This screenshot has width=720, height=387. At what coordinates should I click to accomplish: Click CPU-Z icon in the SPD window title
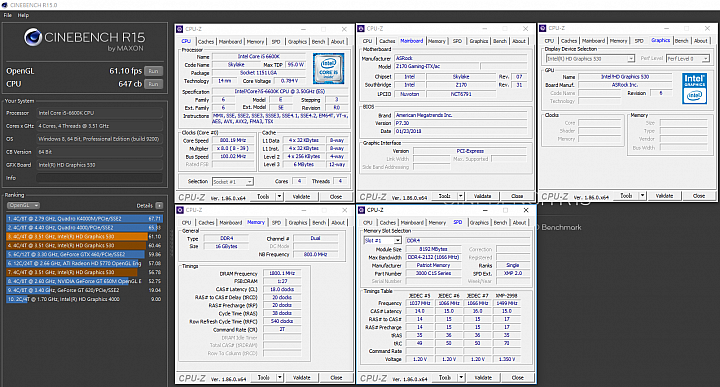361,210
